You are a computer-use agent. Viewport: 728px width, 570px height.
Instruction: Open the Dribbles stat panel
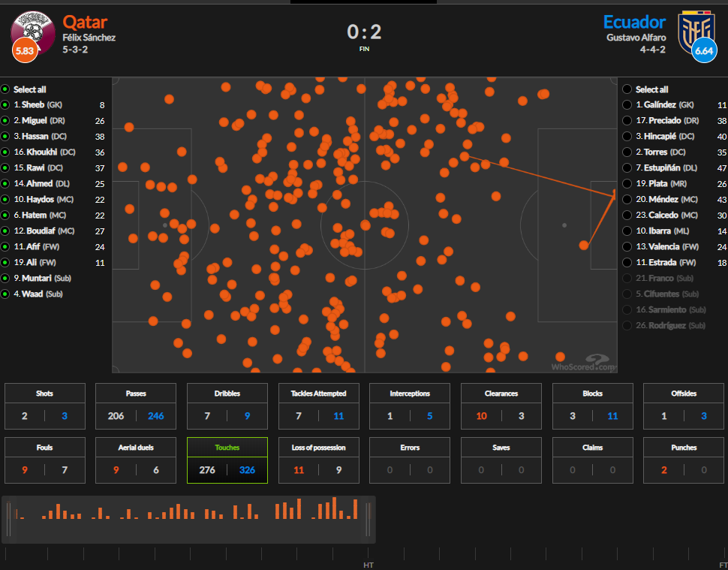coord(227,406)
